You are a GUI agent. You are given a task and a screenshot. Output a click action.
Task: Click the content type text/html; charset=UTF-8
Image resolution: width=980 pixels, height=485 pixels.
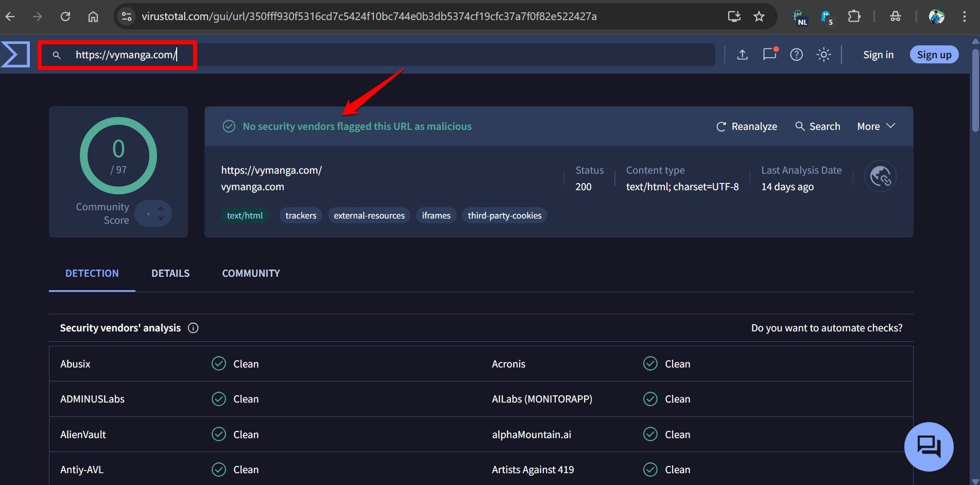[682, 187]
